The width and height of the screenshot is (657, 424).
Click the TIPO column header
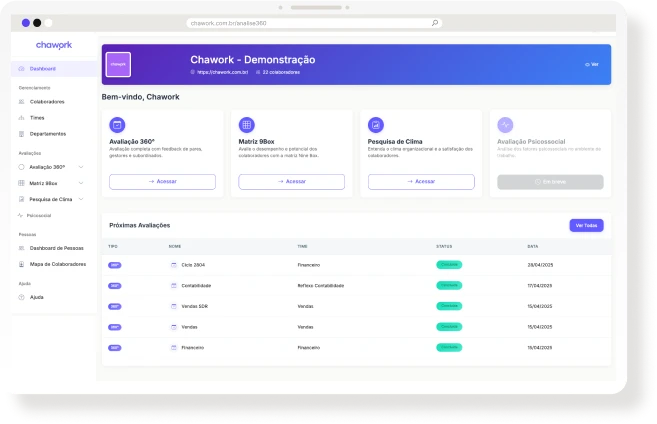pyautogui.click(x=113, y=246)
